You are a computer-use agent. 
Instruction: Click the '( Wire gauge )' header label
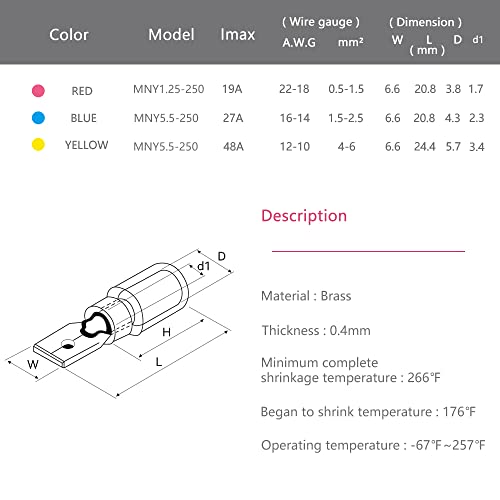click(321, 22)
